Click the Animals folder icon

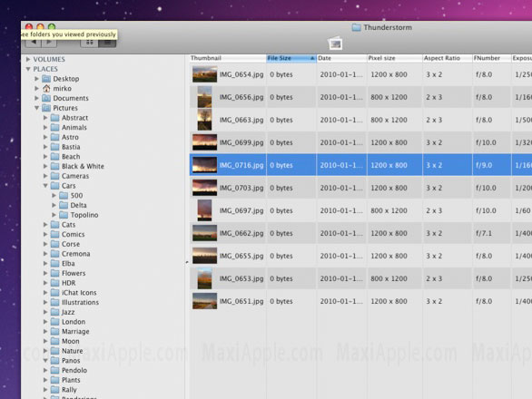55,128
